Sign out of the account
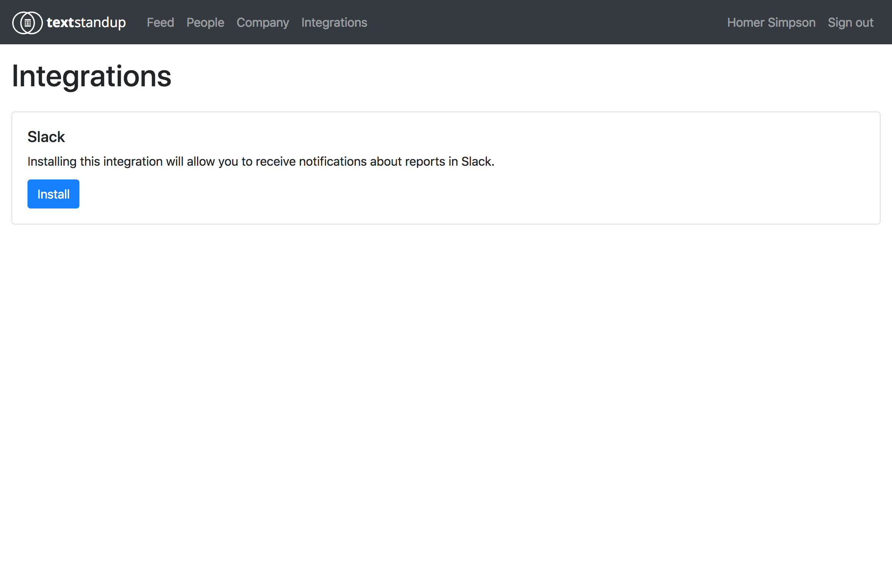This screenshot has height=588, width=892. (850, 23)
